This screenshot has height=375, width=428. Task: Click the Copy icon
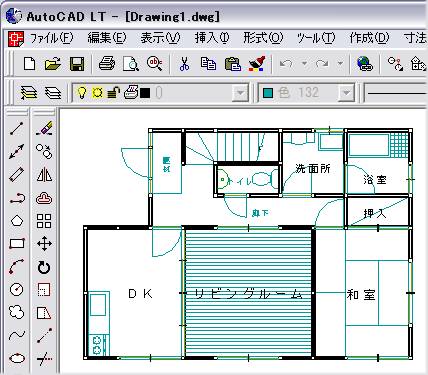(x=208, y=64)
